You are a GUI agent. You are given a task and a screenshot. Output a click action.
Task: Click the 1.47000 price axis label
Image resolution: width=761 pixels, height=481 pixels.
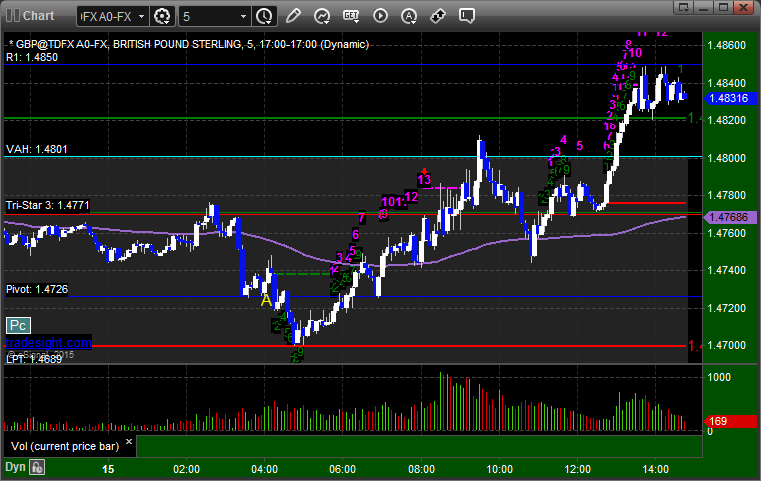pos(727,345)
